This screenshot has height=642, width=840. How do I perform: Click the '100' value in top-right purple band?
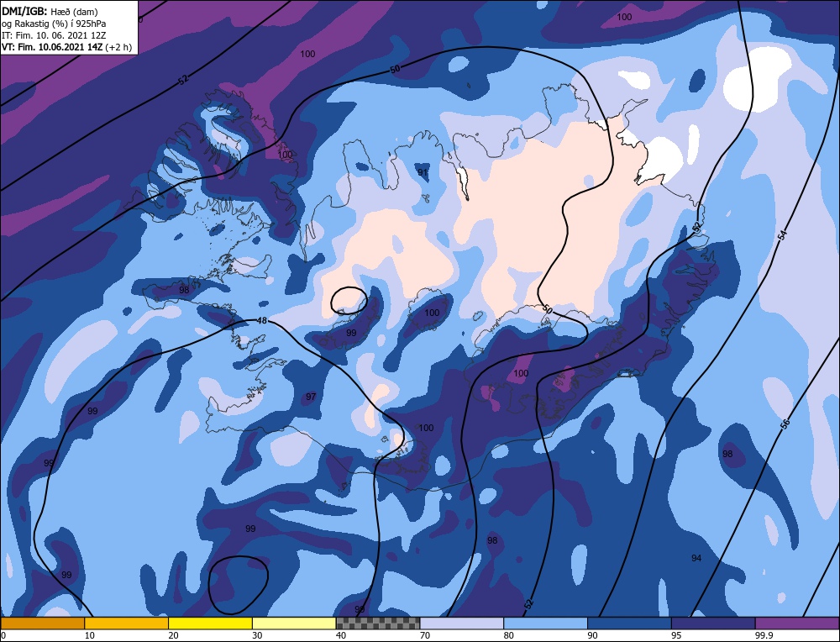pos(624,17)
